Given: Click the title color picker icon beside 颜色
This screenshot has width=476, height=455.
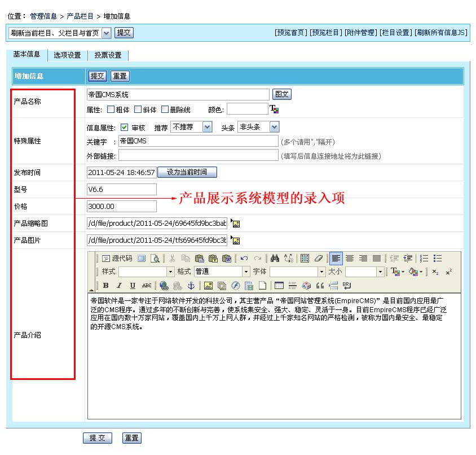Looking at the screenshot, I should click(x=274, y=110).
